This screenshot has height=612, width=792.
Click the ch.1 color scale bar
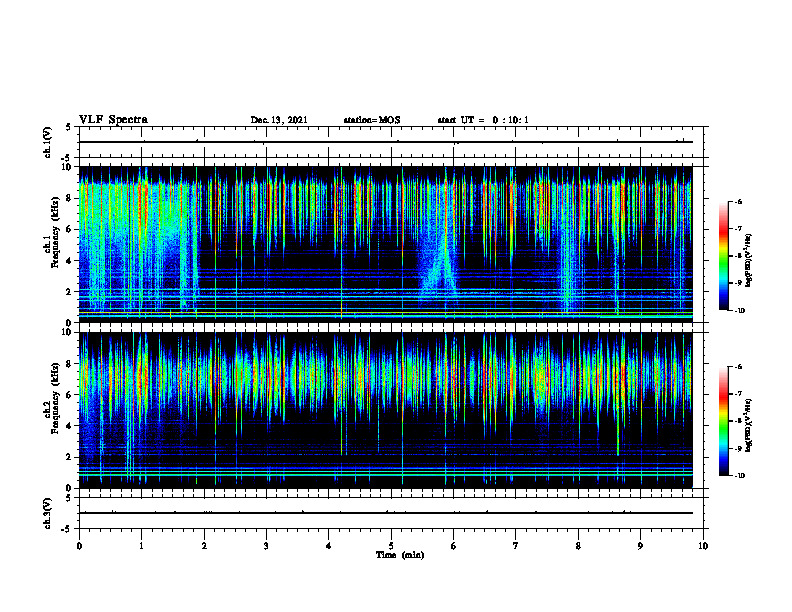click(x=724, y=256)
